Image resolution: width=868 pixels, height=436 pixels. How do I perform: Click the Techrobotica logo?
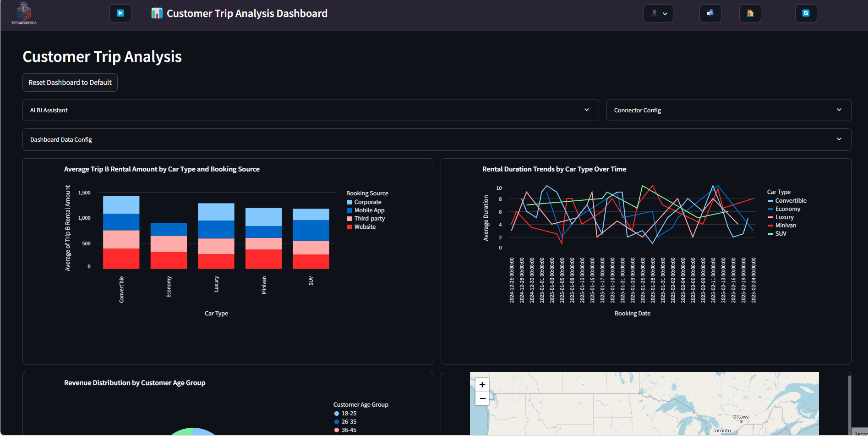[24, 14]
